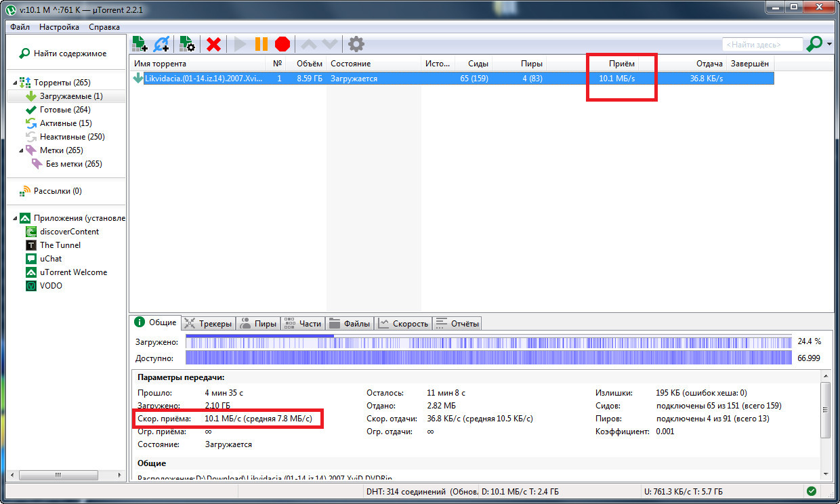Switch to the Общие tab
840x504 pixels.
pyautogui.click(x=156, y=322)
